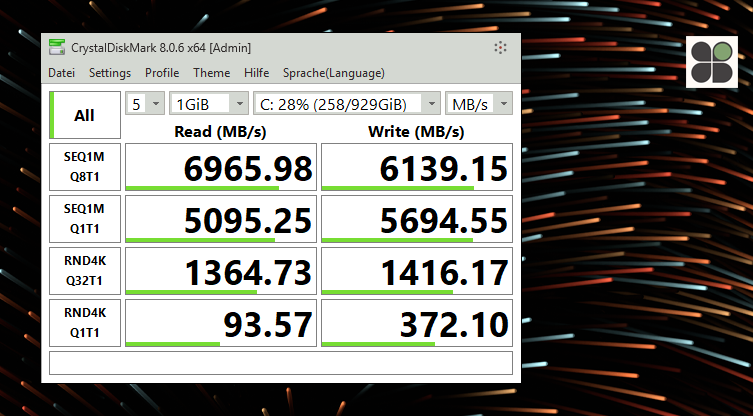Open the Profile menu

click(x=162, y=73)
